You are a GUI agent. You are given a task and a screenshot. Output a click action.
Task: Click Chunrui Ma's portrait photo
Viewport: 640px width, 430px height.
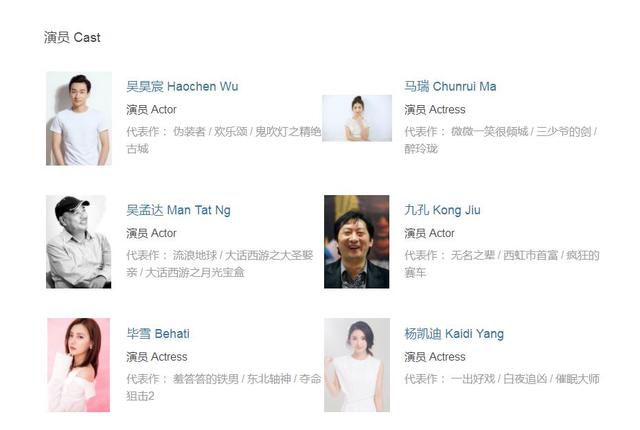pos(357,118)
